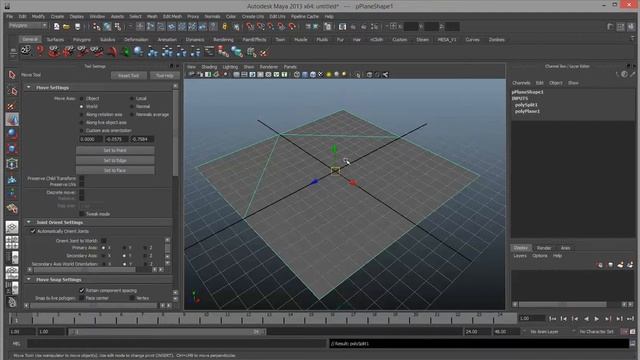
Task: Click the red question mark shelf icon
Action: [40, 51]
